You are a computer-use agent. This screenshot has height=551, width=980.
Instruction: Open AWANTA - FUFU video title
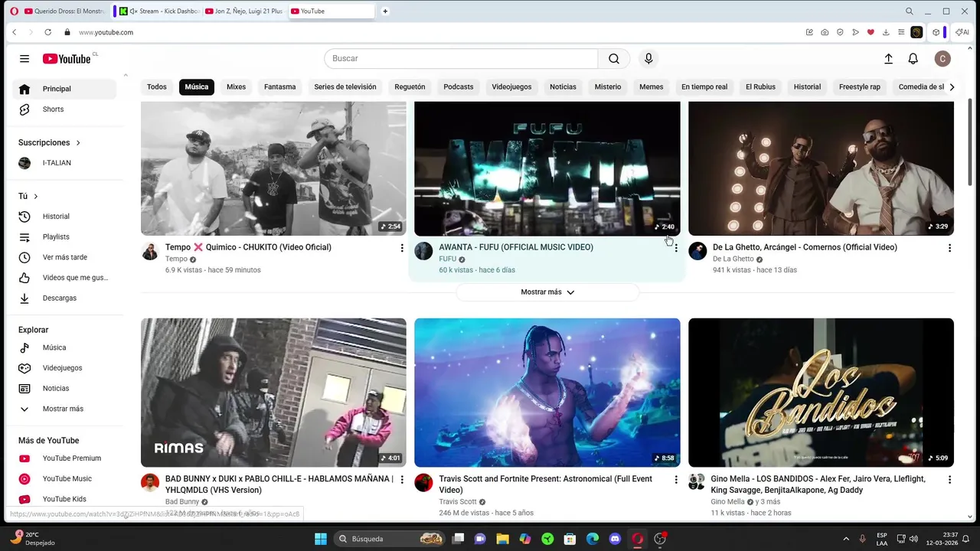point(516,247)
